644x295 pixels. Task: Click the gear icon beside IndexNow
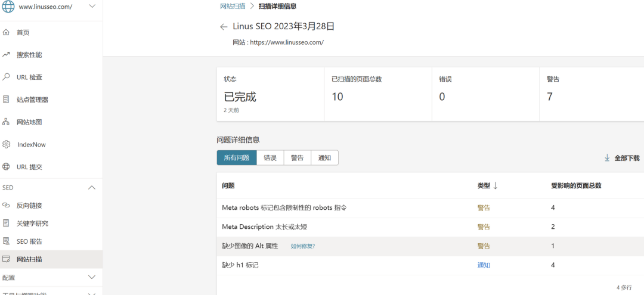pyautogui.click(x=6, y=144)
